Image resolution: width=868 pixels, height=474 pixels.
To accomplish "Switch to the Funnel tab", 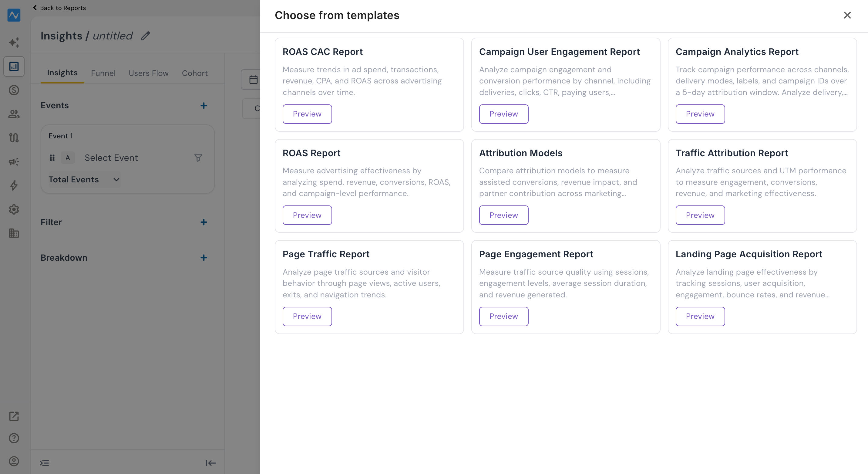I will pyautogui.click(x=103, y=73).
